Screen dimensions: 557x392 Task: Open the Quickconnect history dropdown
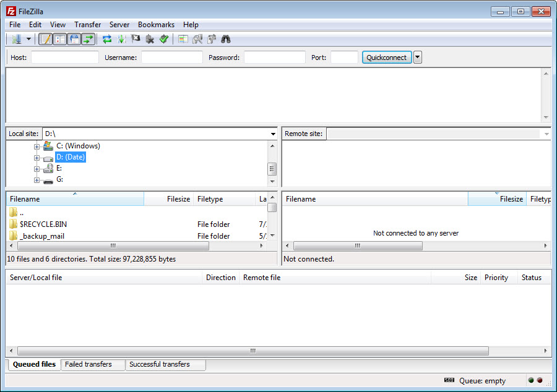tap(417, 57)
